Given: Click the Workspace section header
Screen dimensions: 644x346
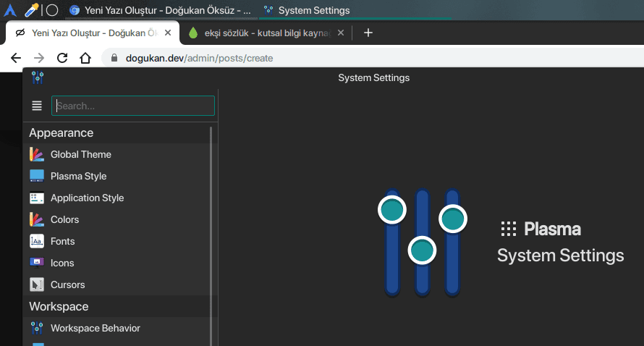Looking at the screenshot, I should [59, 307].
